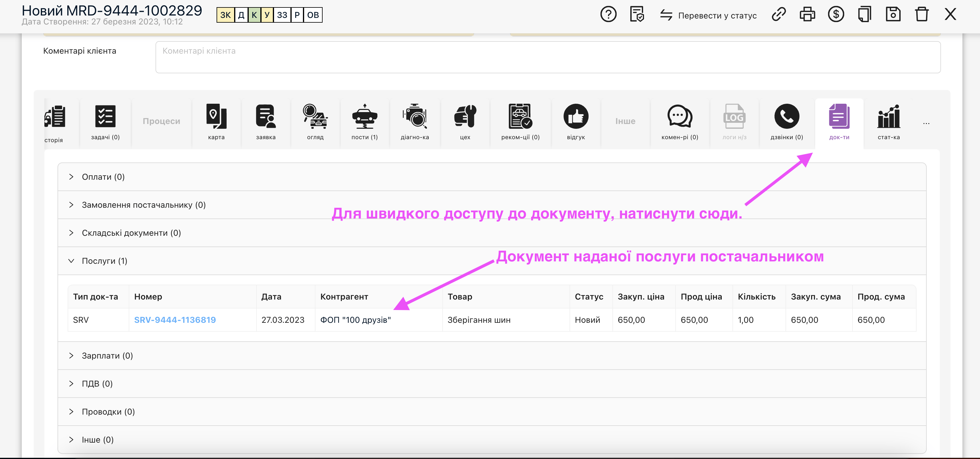Click the link chain icon
This screenshot has width=980, height=459.
pos(778,15)
